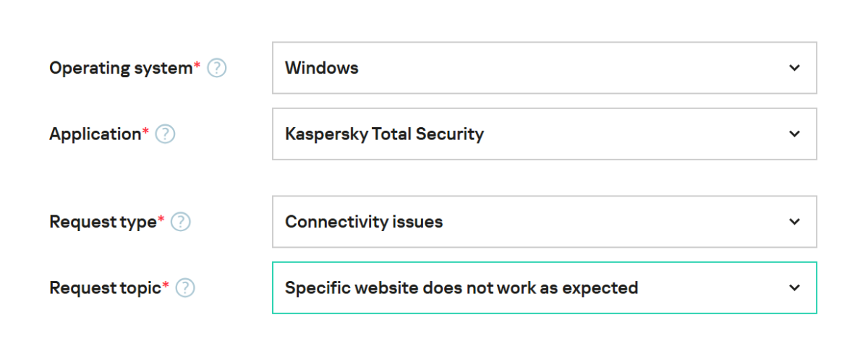Click the Request type field label

pyautogui.click(x=103, y=222)
